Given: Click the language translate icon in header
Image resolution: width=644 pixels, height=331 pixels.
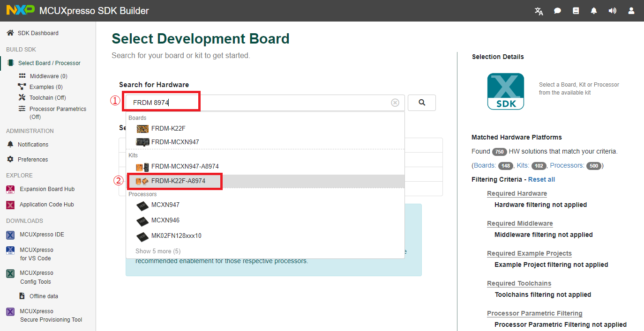Looking at the screenshot, I should [x=539, y=11].
